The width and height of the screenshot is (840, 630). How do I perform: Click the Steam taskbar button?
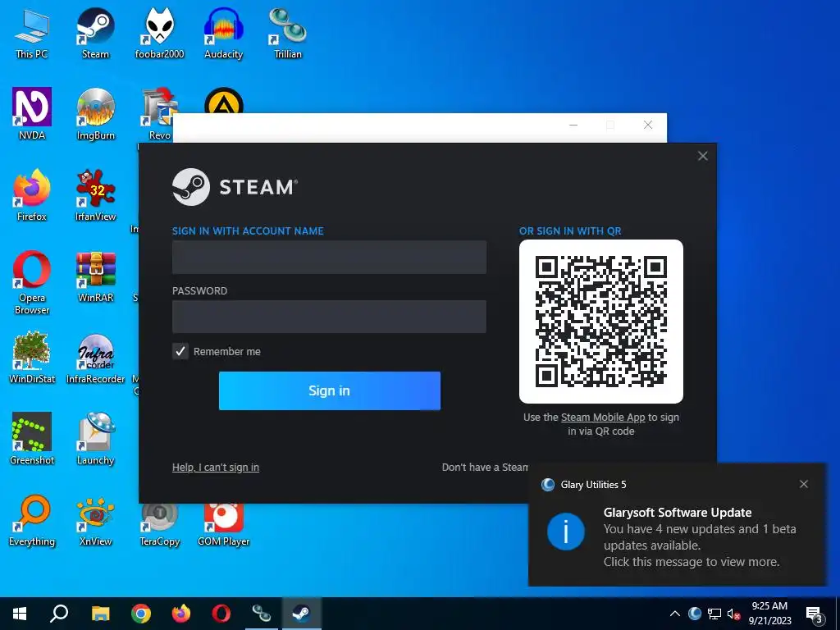coord(301,614)
